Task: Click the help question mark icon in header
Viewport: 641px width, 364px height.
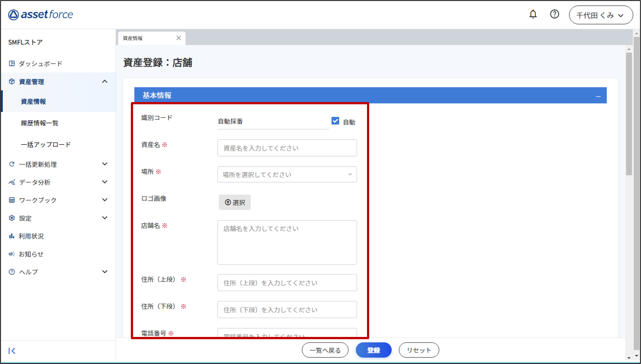Action: (x=554, y=14)
